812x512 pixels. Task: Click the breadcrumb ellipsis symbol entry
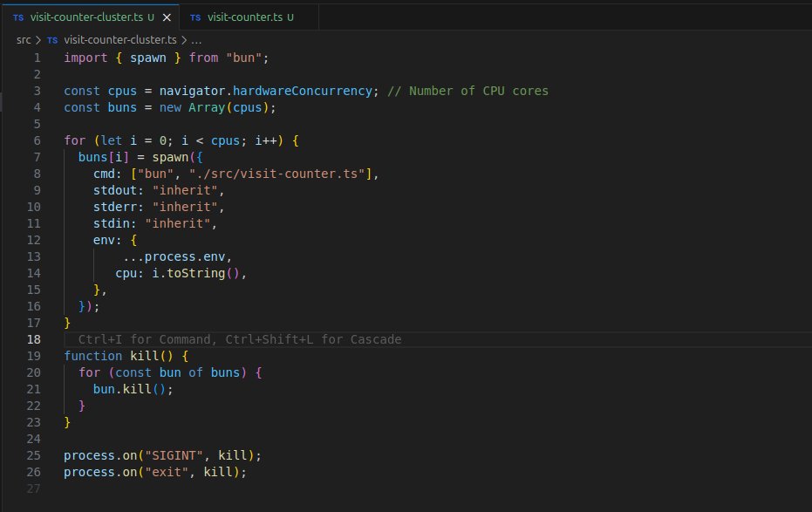[196, 40]
